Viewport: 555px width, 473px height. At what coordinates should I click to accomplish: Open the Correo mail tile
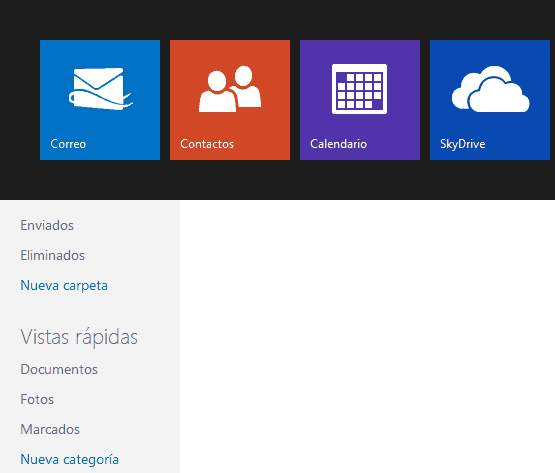(100, 100)
